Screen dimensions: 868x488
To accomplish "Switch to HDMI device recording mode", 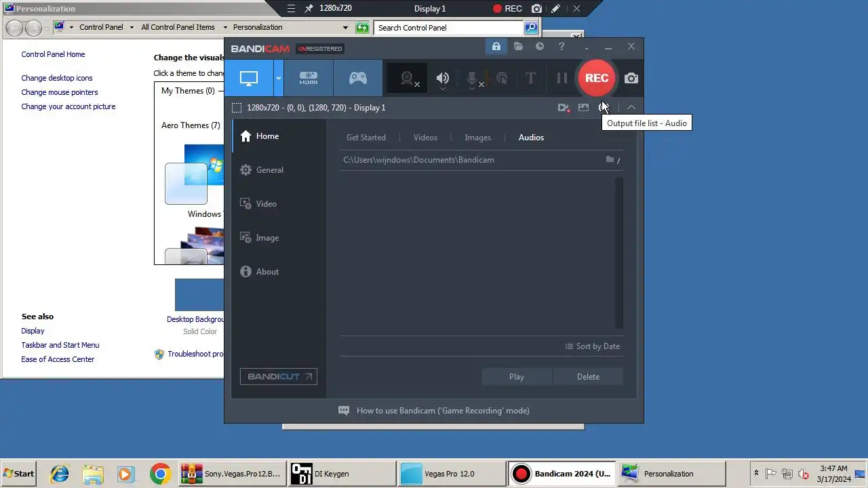I will tap(309, 78).
